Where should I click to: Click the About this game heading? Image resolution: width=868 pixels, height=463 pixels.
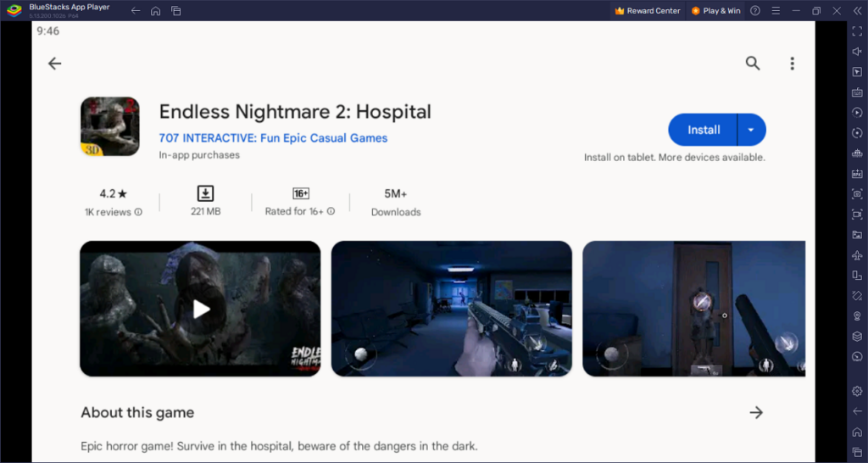[137, 413]
